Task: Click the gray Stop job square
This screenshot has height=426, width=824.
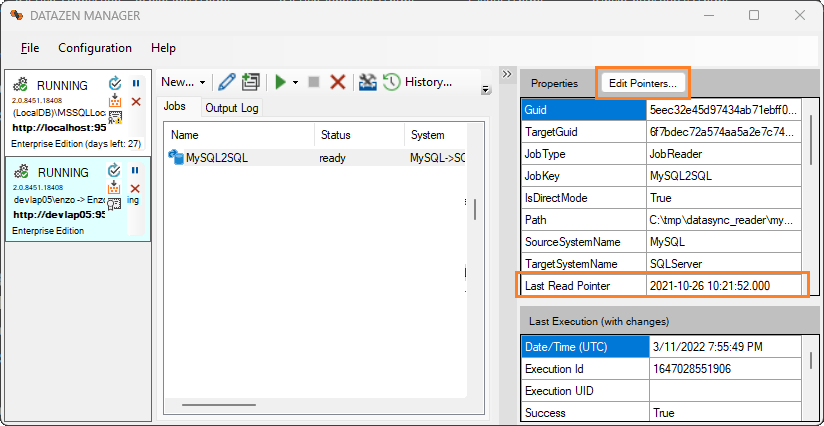Action: [x=313, y=82]
